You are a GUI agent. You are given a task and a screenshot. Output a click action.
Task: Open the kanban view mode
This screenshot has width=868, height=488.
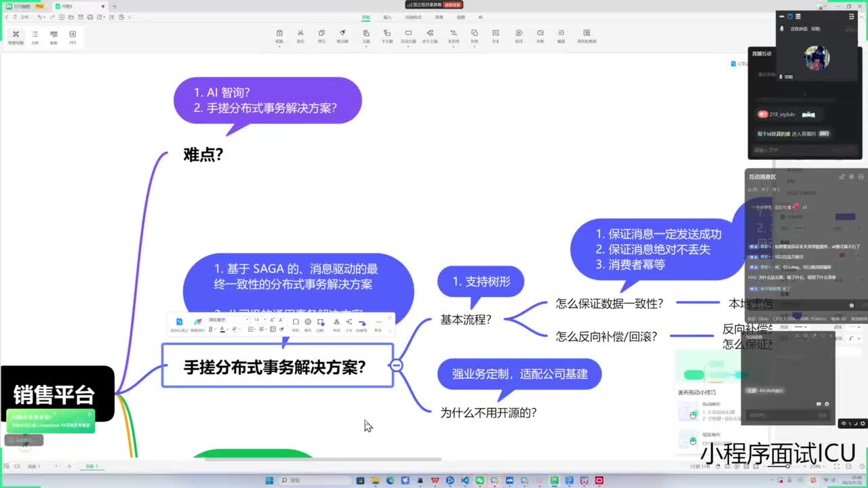pyautogui.click(x=54, y=36)
